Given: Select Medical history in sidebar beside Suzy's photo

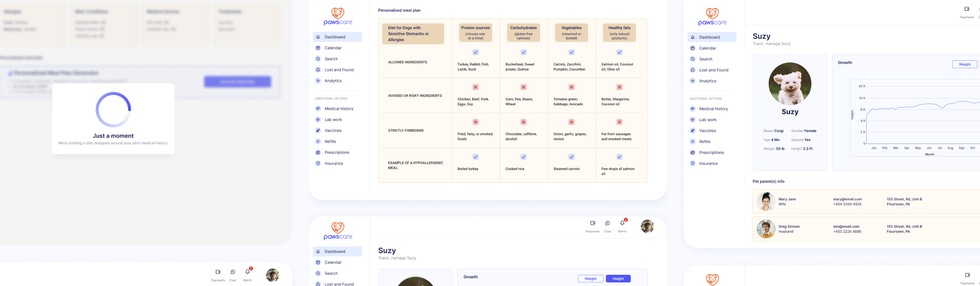Looking at the screenshot, I should tap(713, 109).
